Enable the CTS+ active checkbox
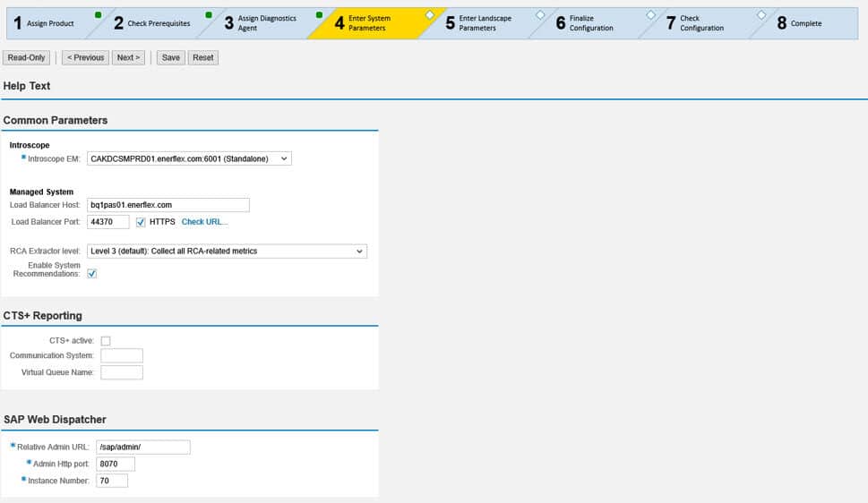 coord(106,340)
